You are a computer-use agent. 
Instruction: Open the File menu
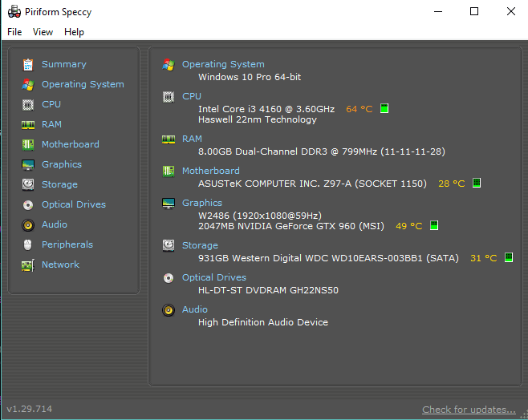coord(14,32)
